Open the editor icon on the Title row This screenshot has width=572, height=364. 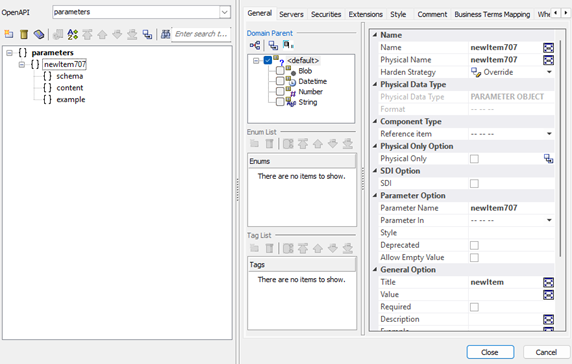(548, 282)
